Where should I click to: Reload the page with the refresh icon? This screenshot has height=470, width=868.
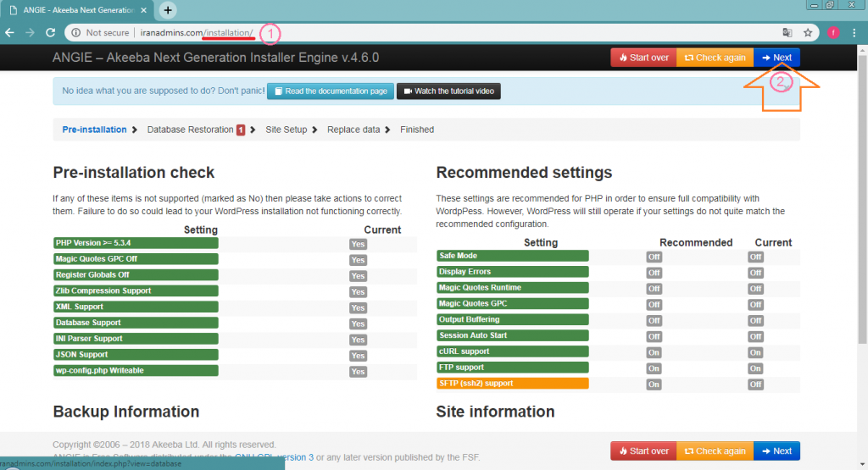tap(50, 33)
